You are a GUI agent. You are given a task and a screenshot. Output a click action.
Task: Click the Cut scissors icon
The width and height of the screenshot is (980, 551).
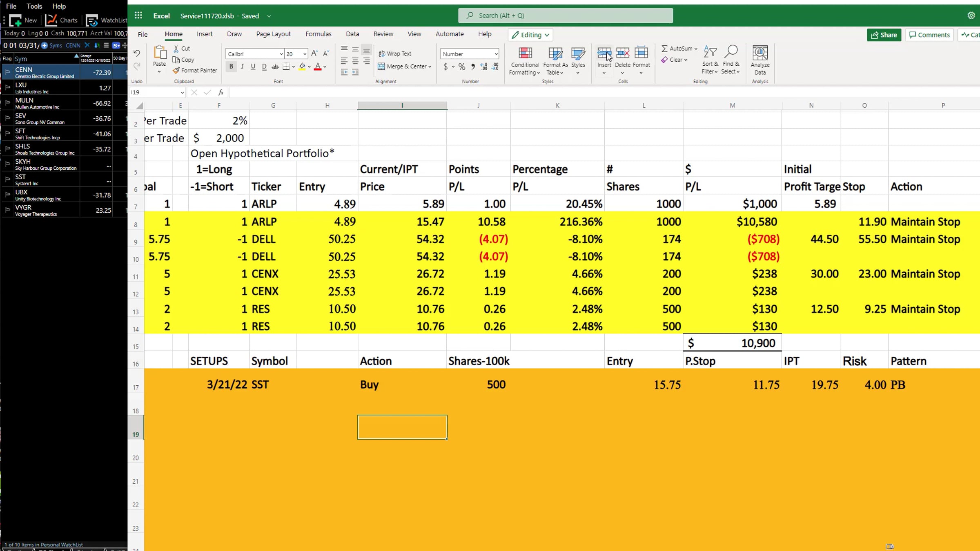[x=176, y=48]
